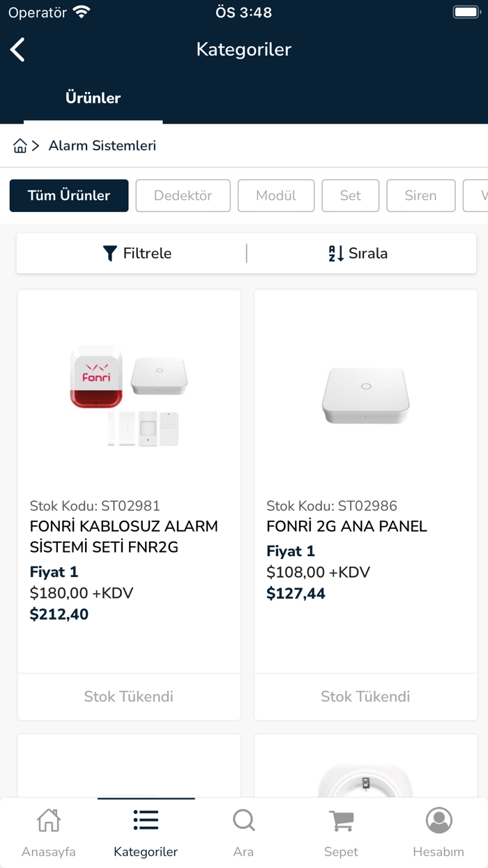Open Fonri wireless alarm set product image
This screenshot has height=868, width=488.
(x=129, y=394)
